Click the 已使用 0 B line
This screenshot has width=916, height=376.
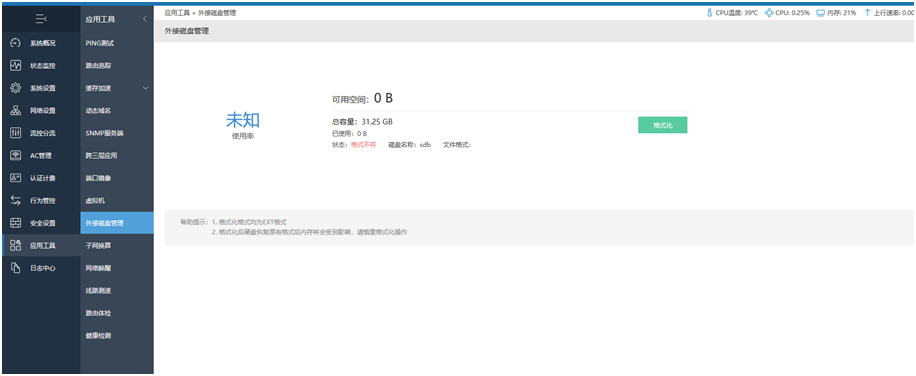[349, 134]
